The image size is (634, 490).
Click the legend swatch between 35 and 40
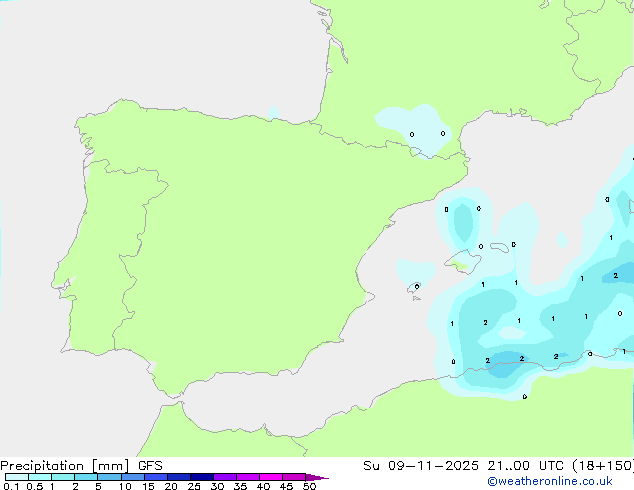coord(248,477)
